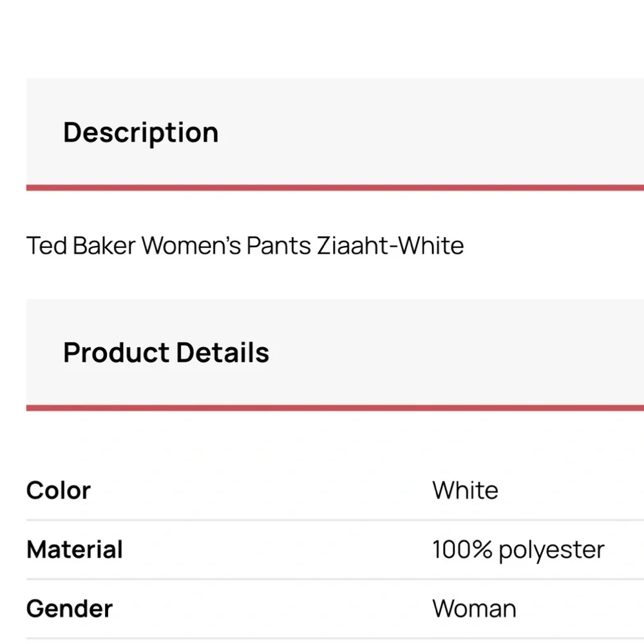Viewport: 644px width, 644px height.
Task: Select the 100% polyester material value
Action: (x=518, y=550)
